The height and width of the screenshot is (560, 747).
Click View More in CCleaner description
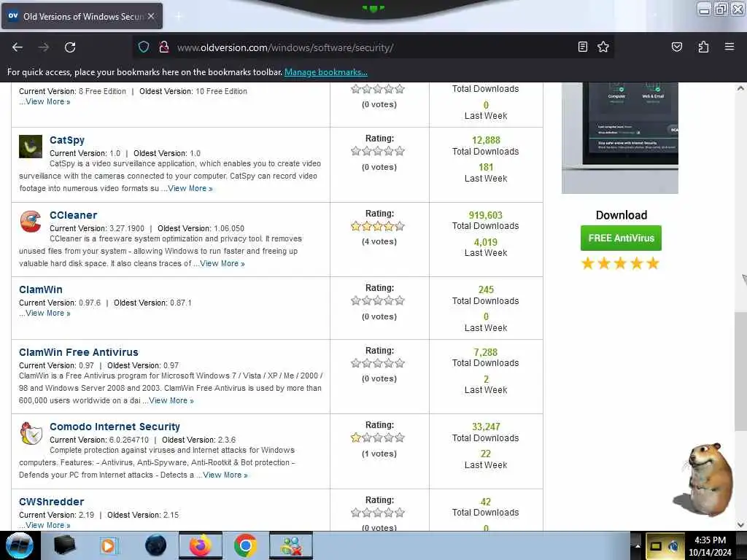(222, 264)
